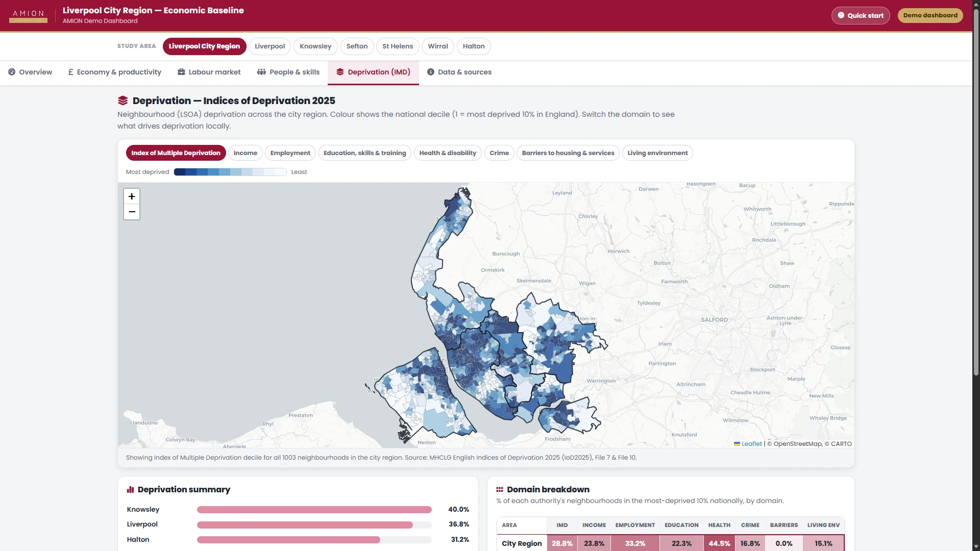This screenshot has width=980, height=551.
Task: Click the darkest legend colour swatch
Action: 180,172
